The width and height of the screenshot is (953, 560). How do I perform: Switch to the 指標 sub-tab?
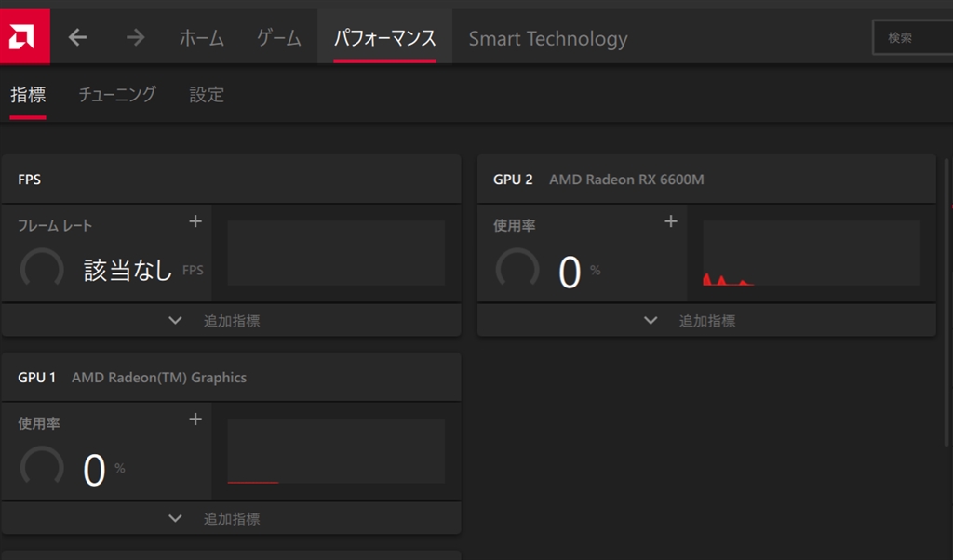(x=28, y=95)
